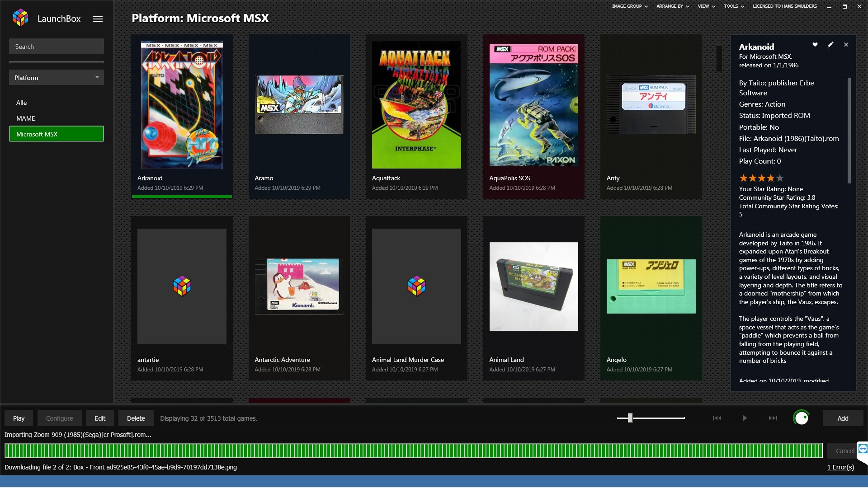Select the Aramo cartridge thumbnail

click(x=299, y=104)
